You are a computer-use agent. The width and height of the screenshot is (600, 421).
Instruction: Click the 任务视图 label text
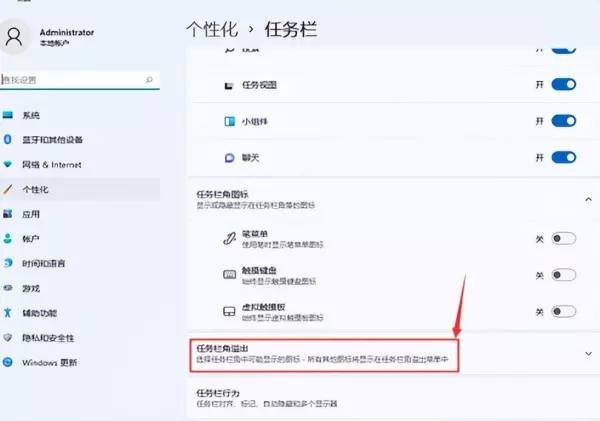point(259,85)
